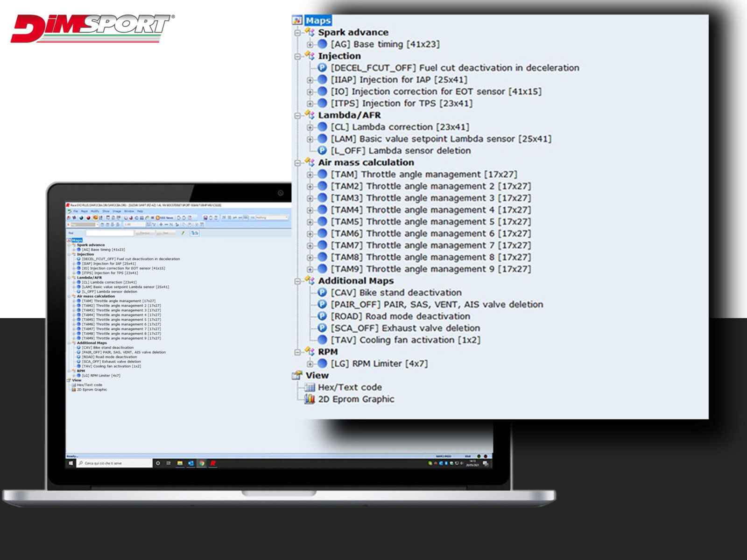Expand [LG] RPM Limiter in the enlarged tree

(310, 364)
